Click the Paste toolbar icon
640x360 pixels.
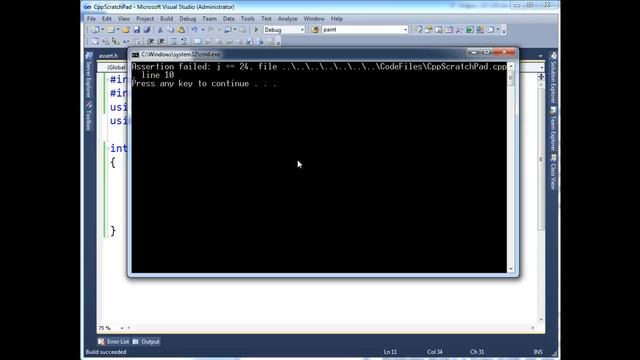click(x=181, y=29)
